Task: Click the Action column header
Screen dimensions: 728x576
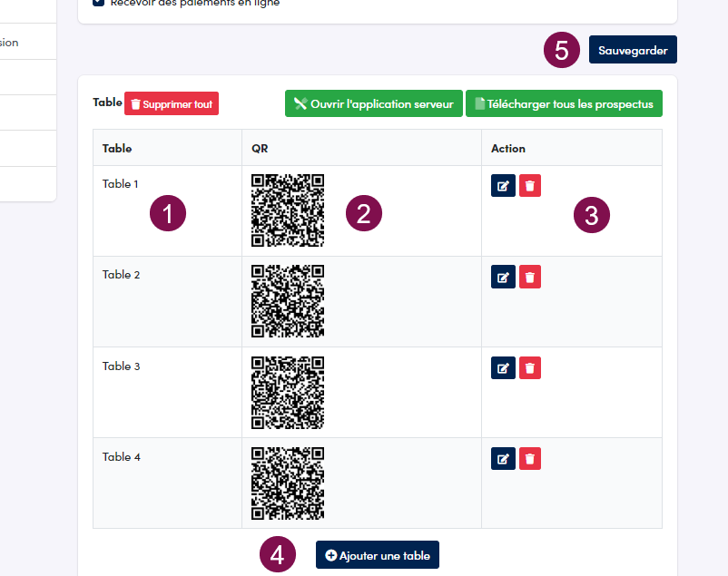Action: coord(572,148)
